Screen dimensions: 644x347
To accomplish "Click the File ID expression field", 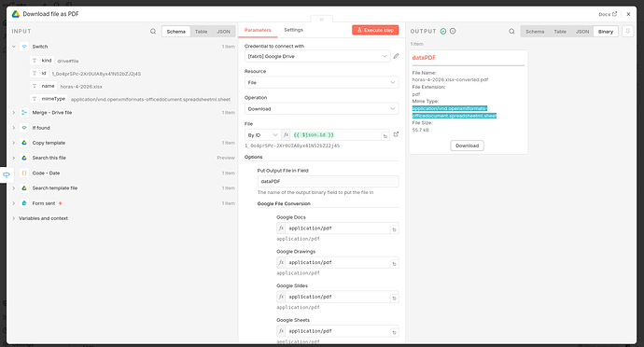I will [x=336, y=135].
